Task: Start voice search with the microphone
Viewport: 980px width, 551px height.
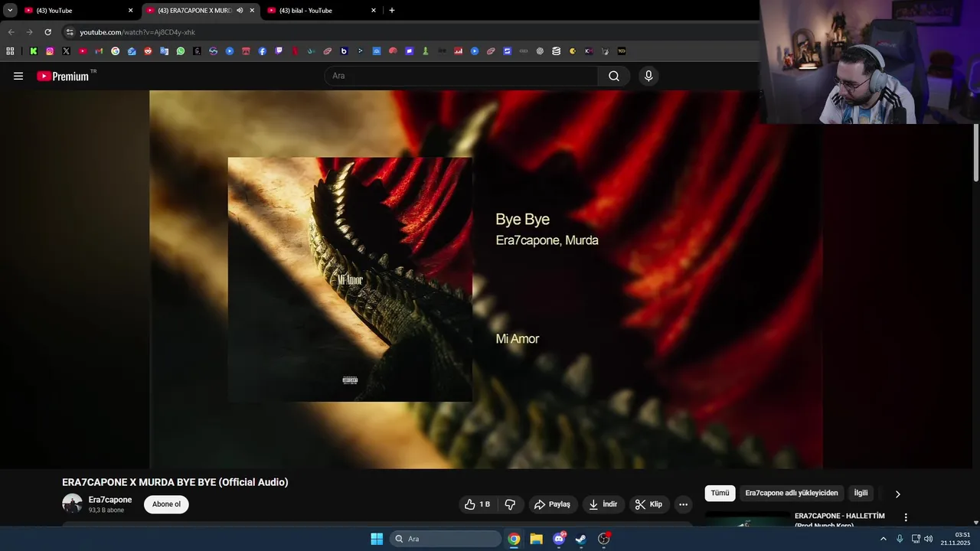Action: [648, 76]
